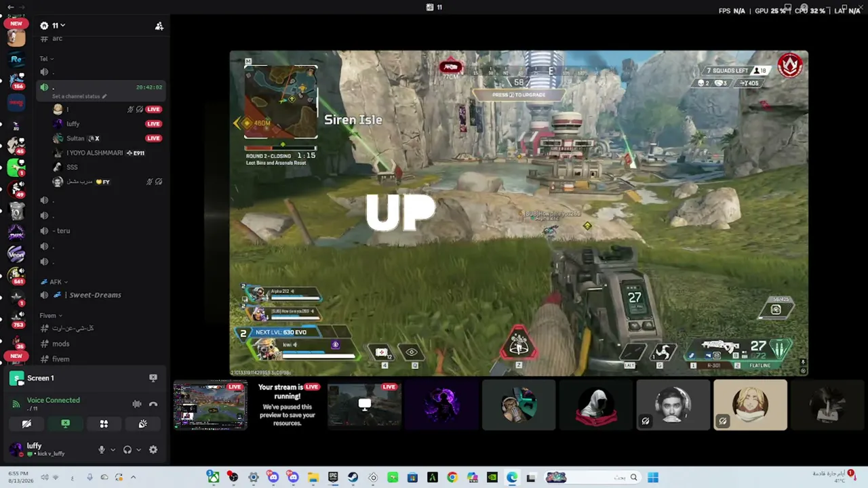Collapse the Tel channel category
Image resolution: width=868 pixels, height=488 pixels.
45,59
